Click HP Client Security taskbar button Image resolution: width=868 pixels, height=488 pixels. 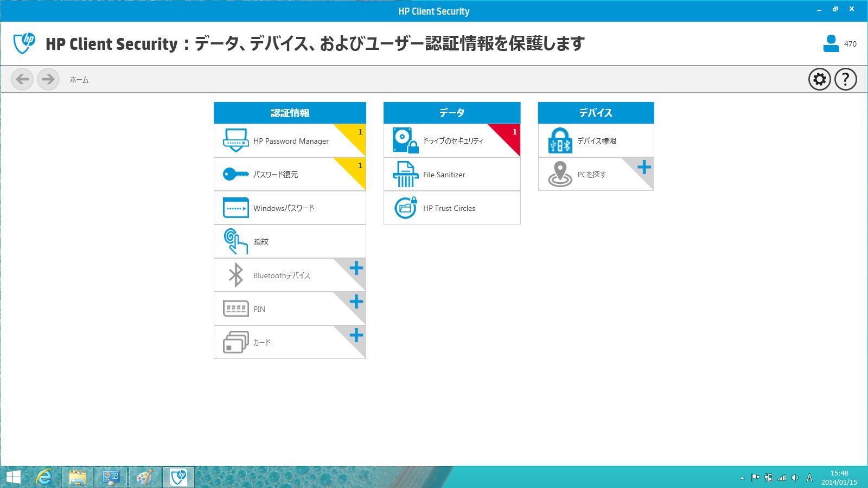coord(178,477)
